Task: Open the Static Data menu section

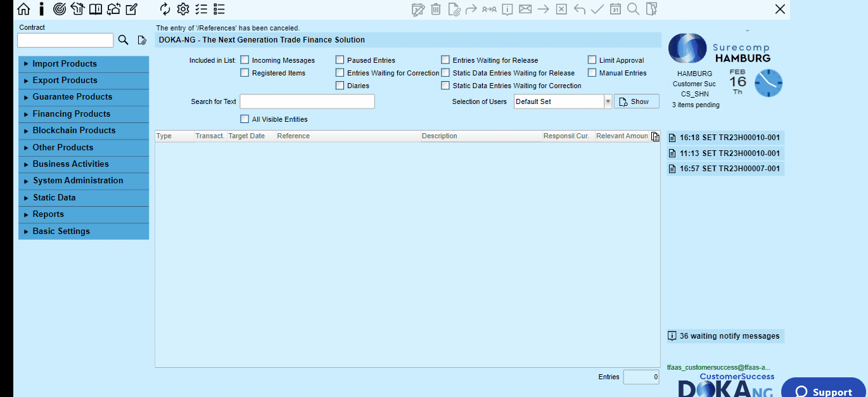Action: coord(84,198)
